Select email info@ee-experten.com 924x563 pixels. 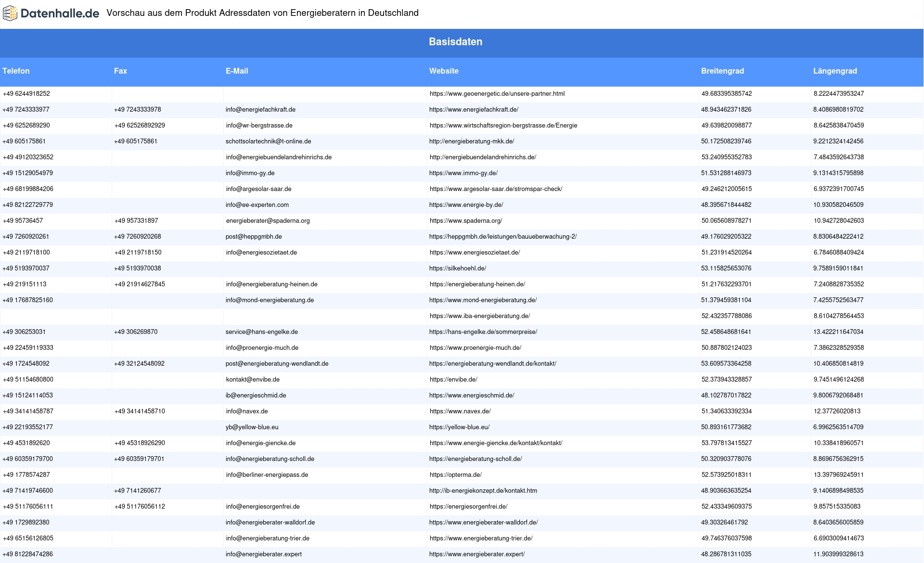click(257, 205)
